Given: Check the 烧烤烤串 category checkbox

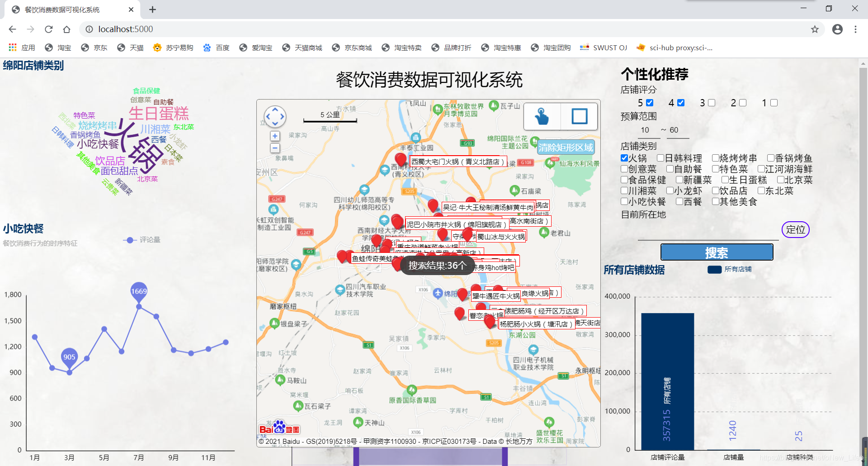Looking at the screenshot, I should 716,158.
